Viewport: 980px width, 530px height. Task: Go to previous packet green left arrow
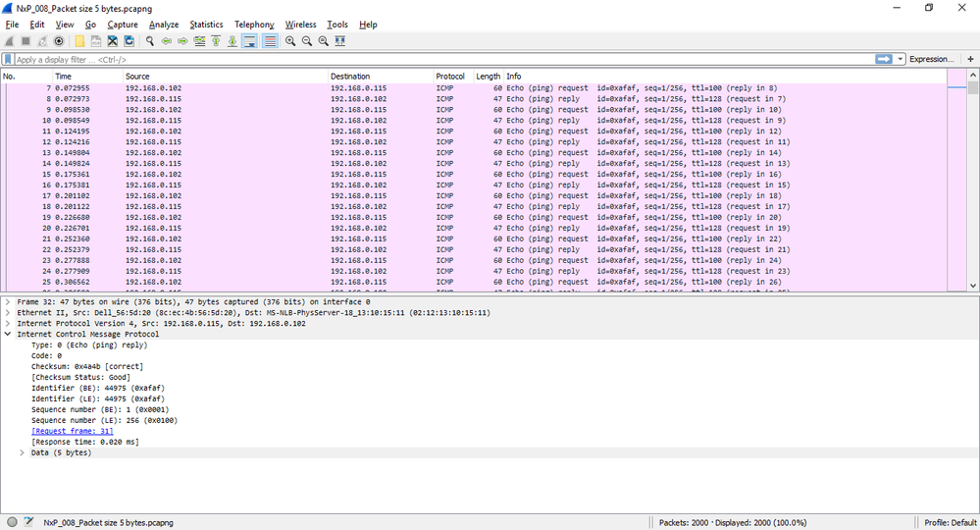point(166,41)
